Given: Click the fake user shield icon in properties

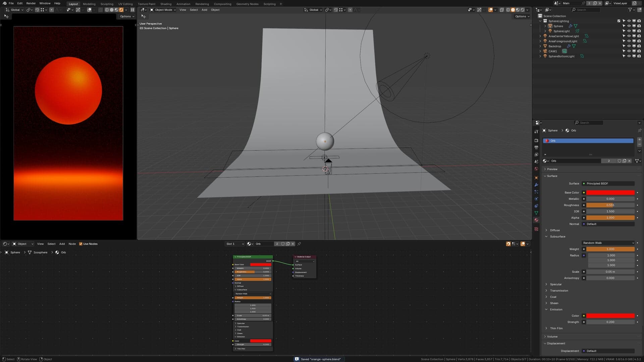Looking at the screenshot, I should 619,161.
